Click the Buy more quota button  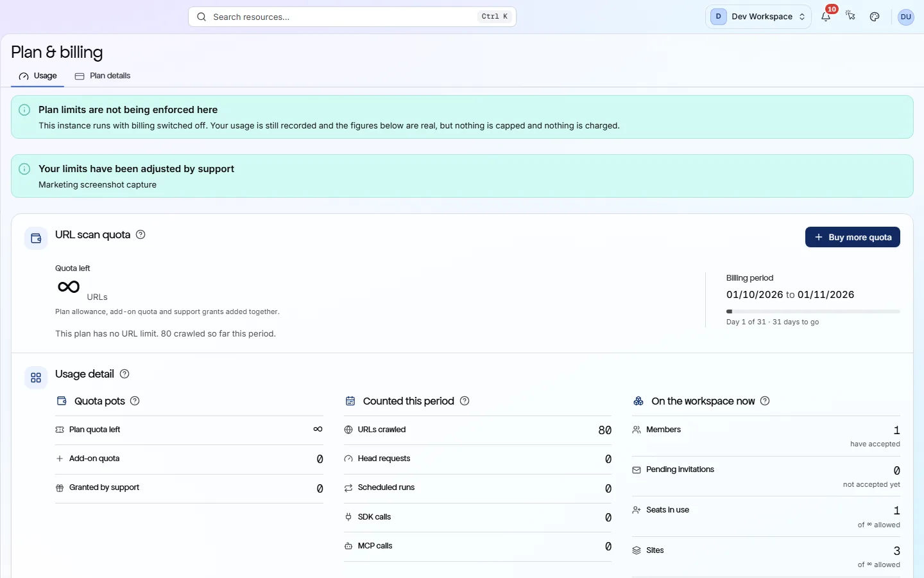tap(853, 237)
